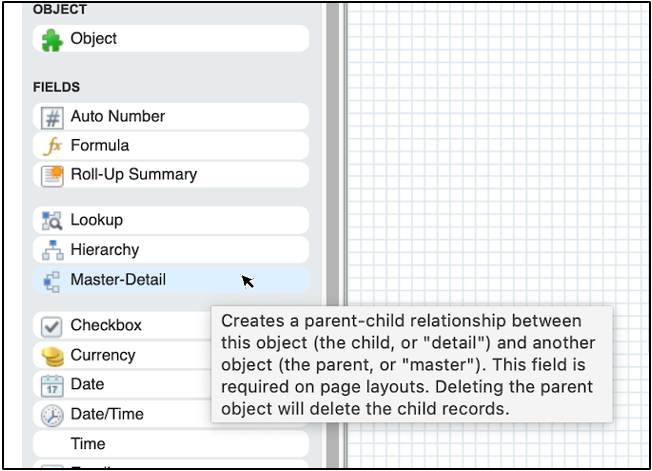Viewport: 652px width, 471px height.
Task: Choose the Hierarchy field label
Action: tap(104, 250)
